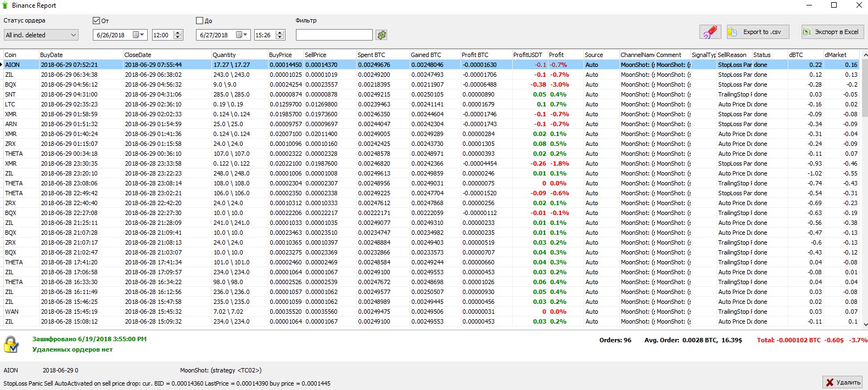Export the report via Экспорт в Excel
Viewport: 868px width, 390px height.
(832, 32)
